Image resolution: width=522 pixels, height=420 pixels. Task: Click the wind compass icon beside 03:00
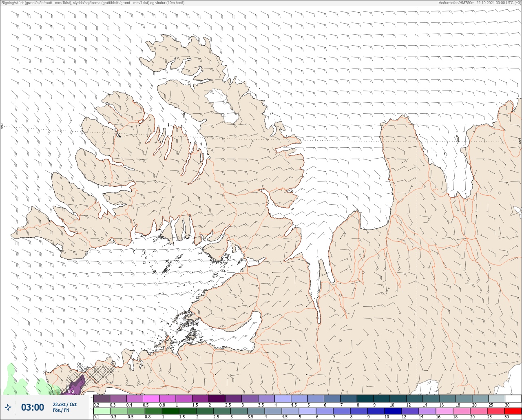8,407
